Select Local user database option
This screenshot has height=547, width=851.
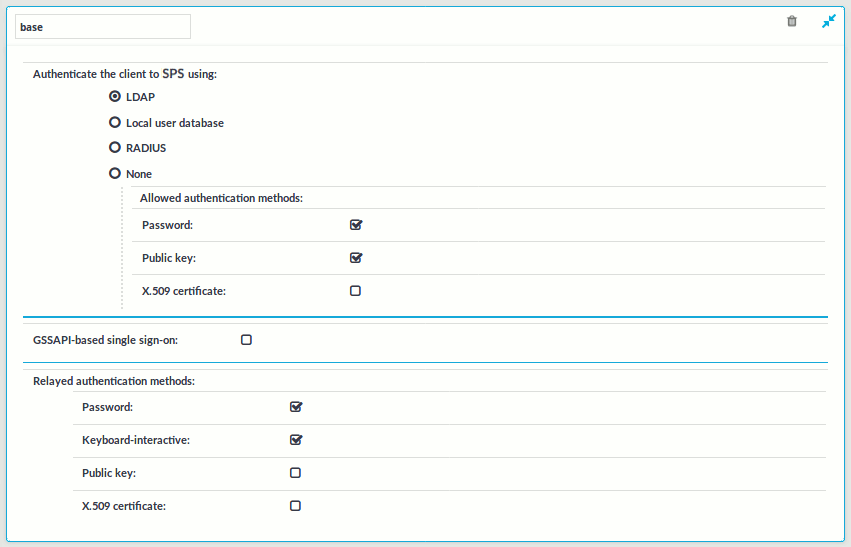(x=115, y=122)
